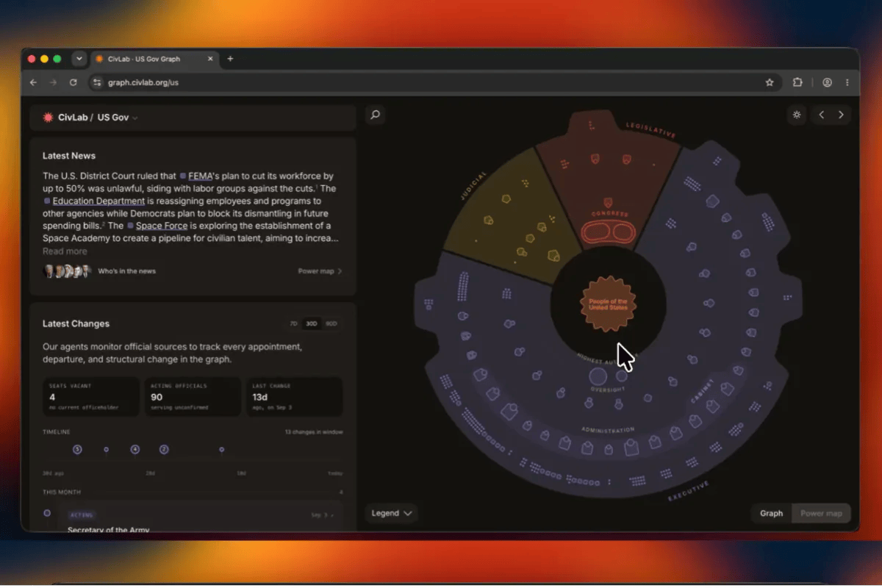Close the CivLab - US Gov Graph tab
882x588 pixels.
pos(210,59)
